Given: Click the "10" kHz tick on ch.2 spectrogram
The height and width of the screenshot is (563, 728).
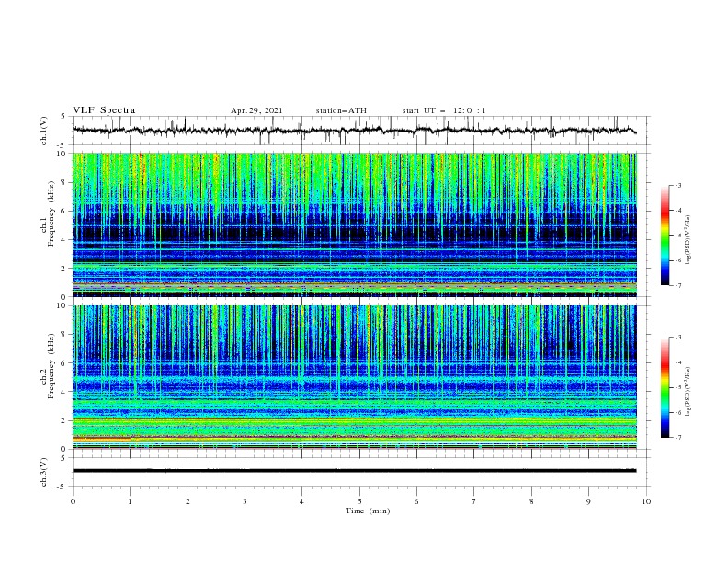Looking at the screenshot, I should [x=63, y=305].
